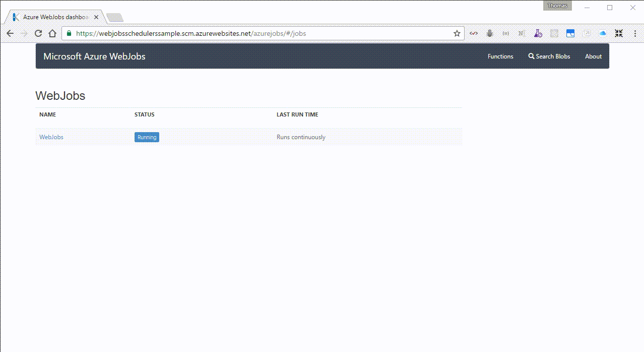The width and height of the screenshot is (644, 352).
Task: Click the WebJobs page heading
Action: [x=60, y=96]
